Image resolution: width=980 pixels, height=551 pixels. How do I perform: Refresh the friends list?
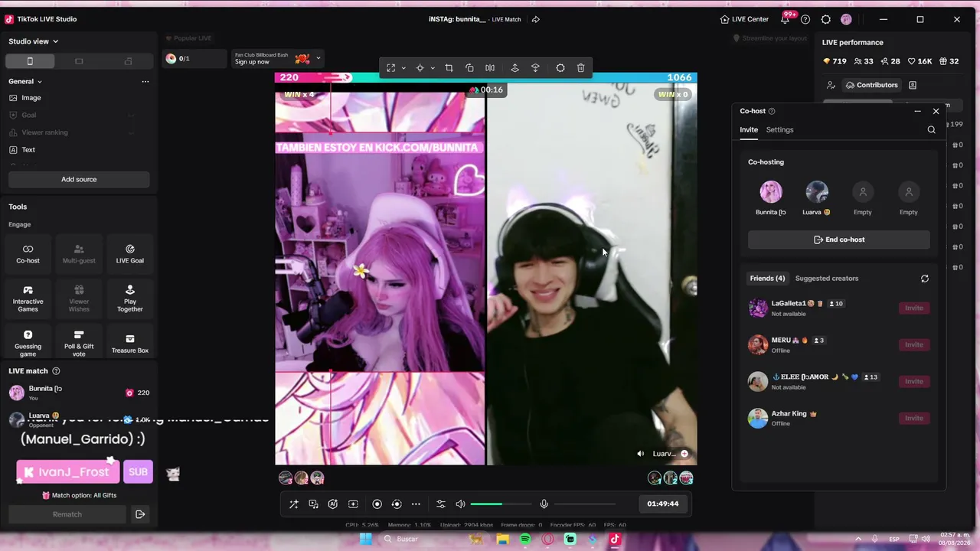[924, 279]
